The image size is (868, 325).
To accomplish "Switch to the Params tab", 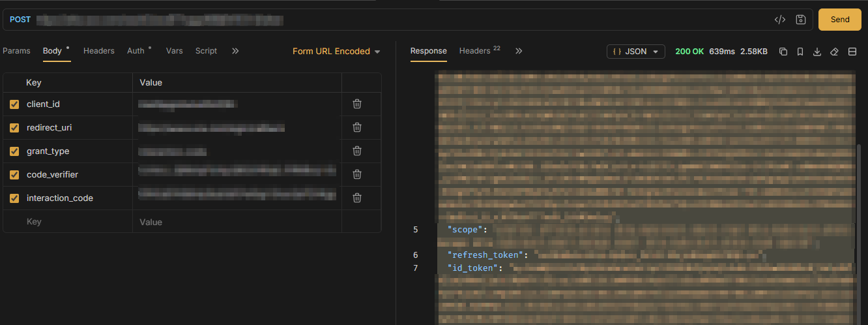I will 16,51.
